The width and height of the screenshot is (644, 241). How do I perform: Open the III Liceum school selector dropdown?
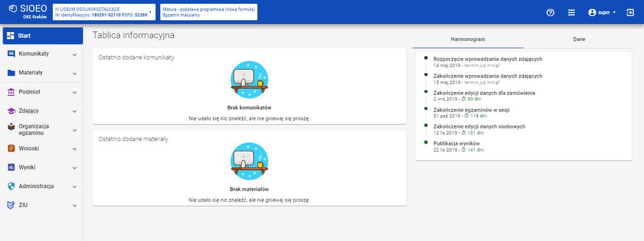point(104,12)
